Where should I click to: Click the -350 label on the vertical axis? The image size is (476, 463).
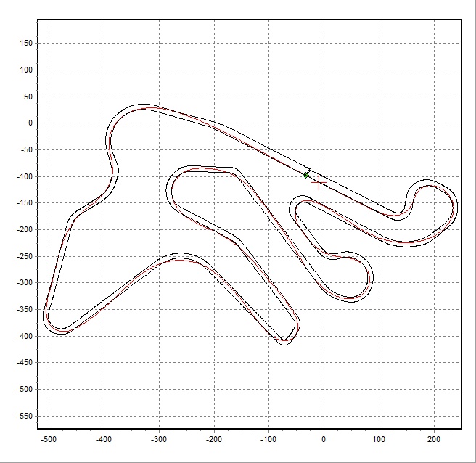click(x=24, y=310)
